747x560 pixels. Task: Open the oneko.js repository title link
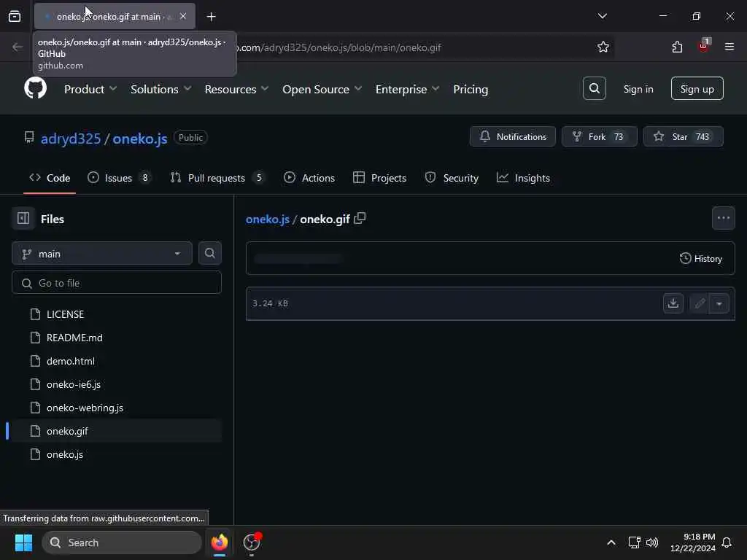coord(139,139)
